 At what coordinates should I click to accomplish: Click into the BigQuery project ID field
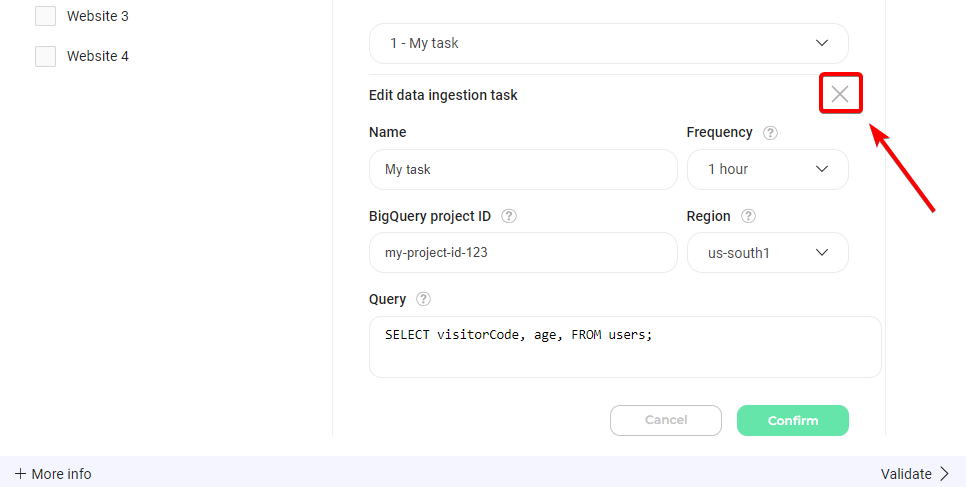click(523, 253)
